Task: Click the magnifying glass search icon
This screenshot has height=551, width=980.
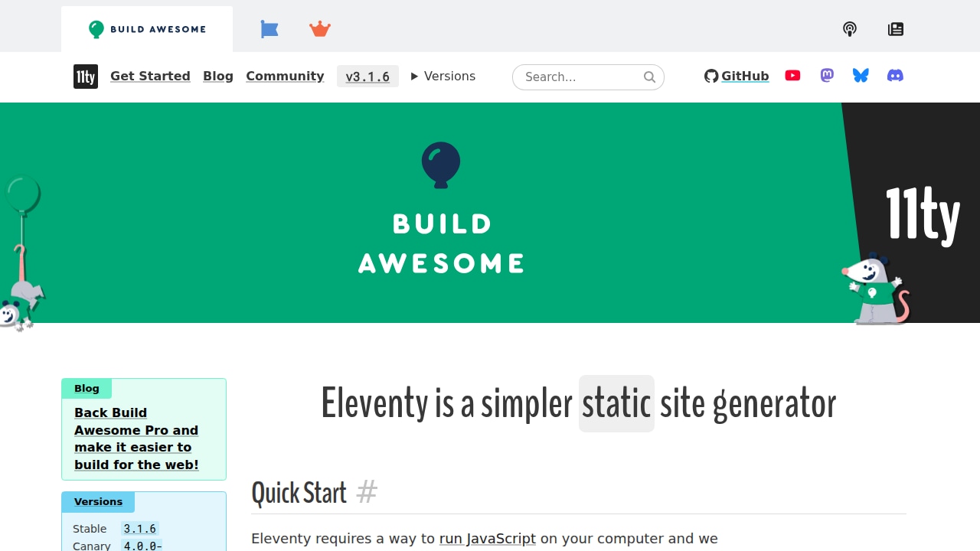Action: pos(650,77)
